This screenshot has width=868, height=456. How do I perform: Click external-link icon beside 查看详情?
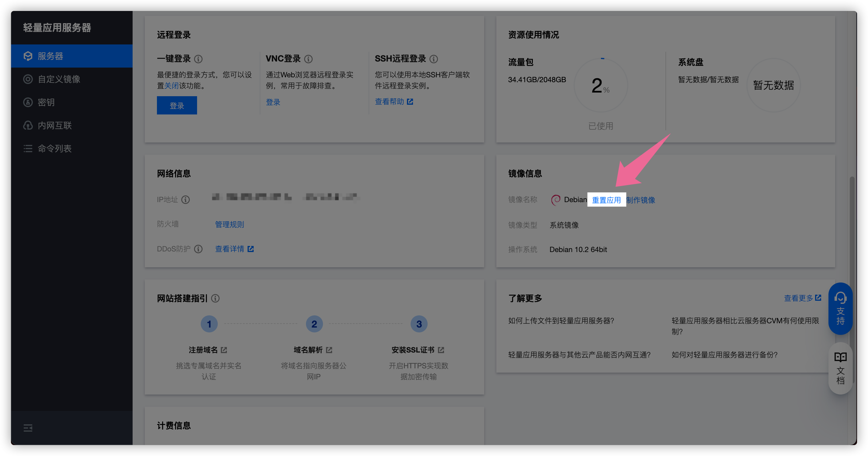(x=250, y=249)
